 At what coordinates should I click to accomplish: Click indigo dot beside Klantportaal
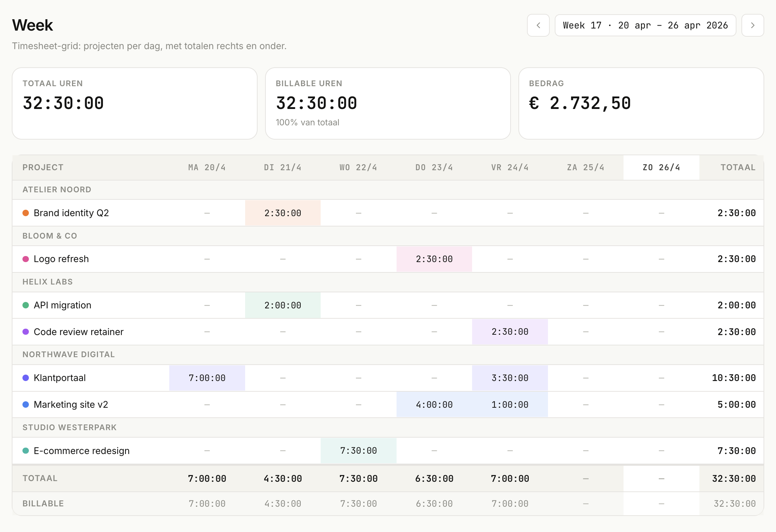point(26,378)
